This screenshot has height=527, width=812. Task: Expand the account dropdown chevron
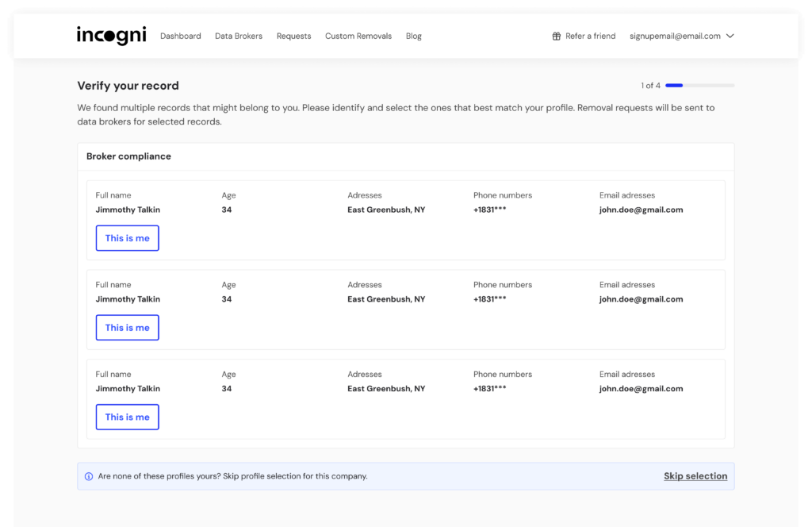point(730,36)
